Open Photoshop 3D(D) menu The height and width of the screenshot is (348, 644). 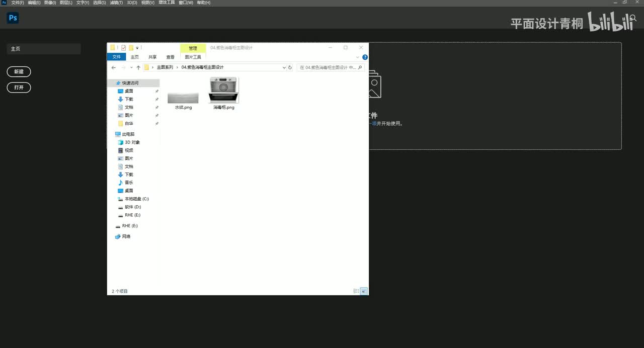click(x=131, y=3)
